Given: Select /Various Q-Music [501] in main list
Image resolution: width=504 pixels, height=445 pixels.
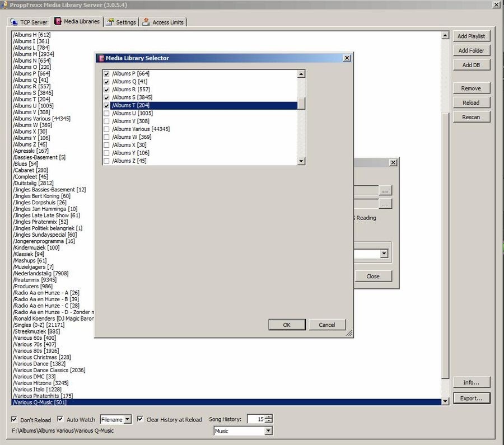Looking at the screenshot, I should point(227,402).
